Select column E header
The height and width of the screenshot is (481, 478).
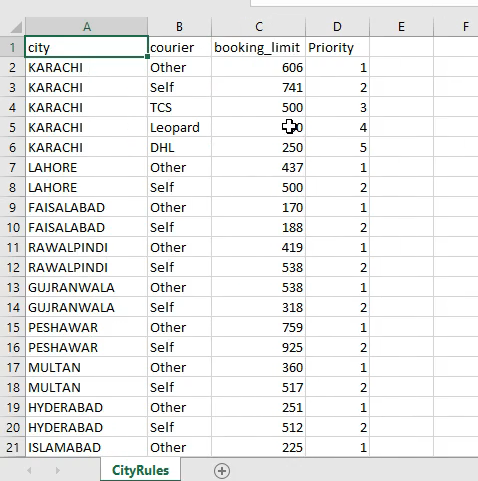tap(401, 27)
